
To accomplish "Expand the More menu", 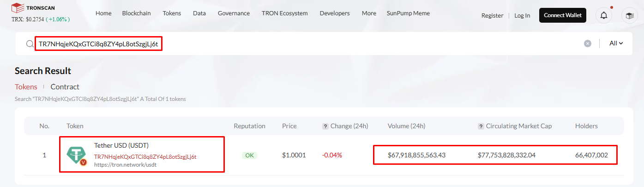I will [369, 13].
